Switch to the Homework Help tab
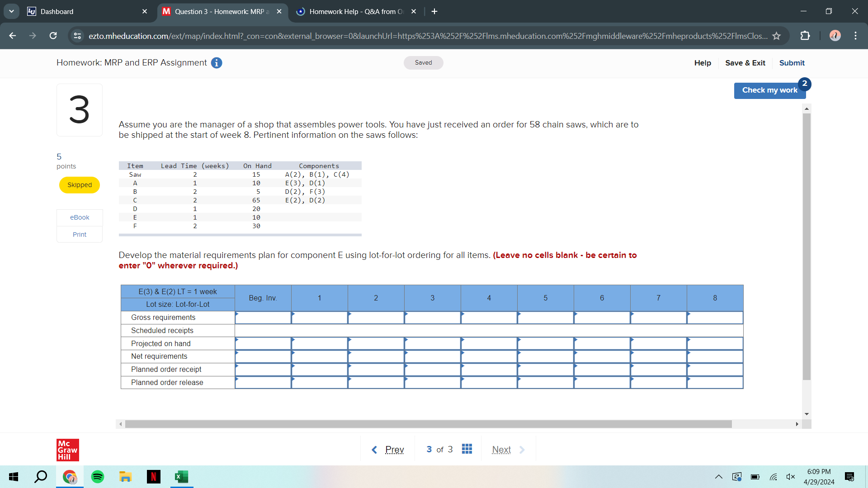 click(355, 11)
